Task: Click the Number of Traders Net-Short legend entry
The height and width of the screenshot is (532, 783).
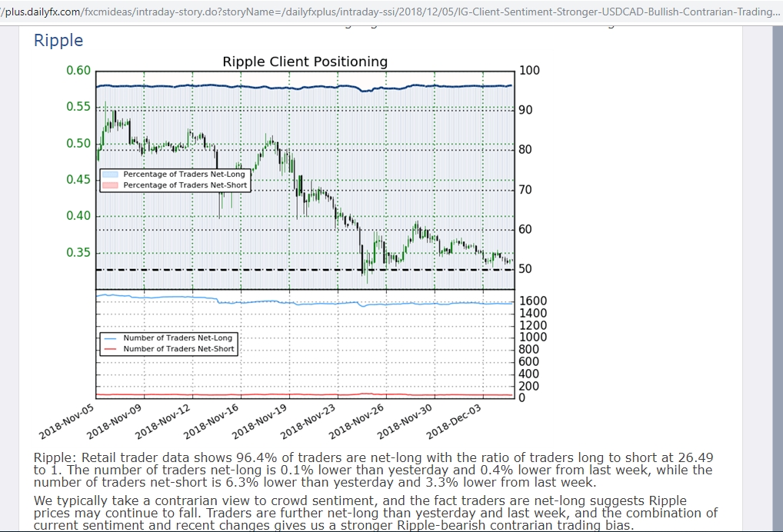Action: pos(168,349)
